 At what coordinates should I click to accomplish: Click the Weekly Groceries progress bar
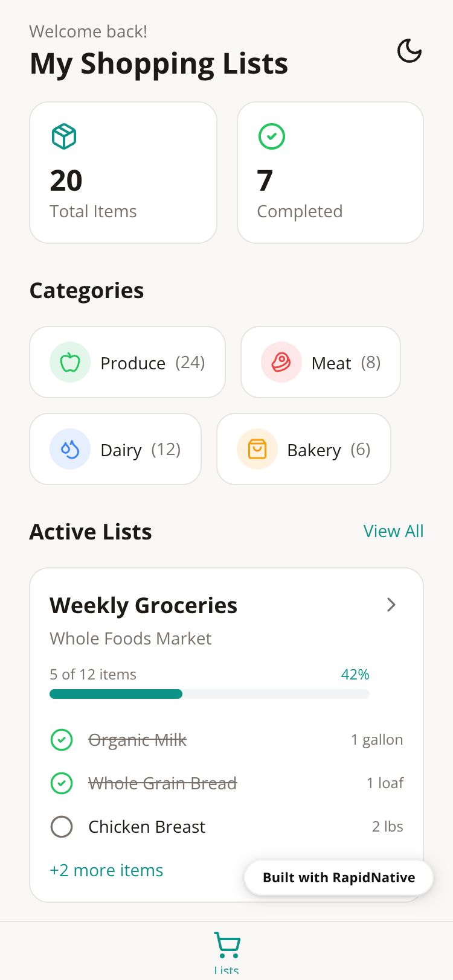[209, 694]
